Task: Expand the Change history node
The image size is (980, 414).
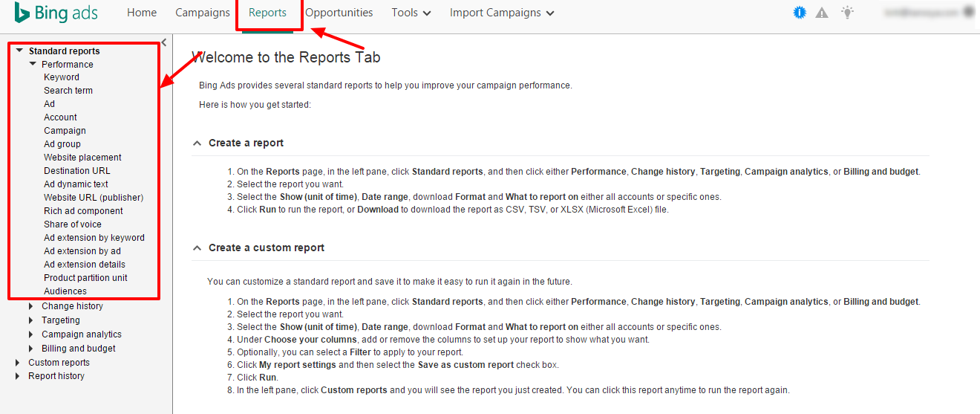Action: pos(31,306)
